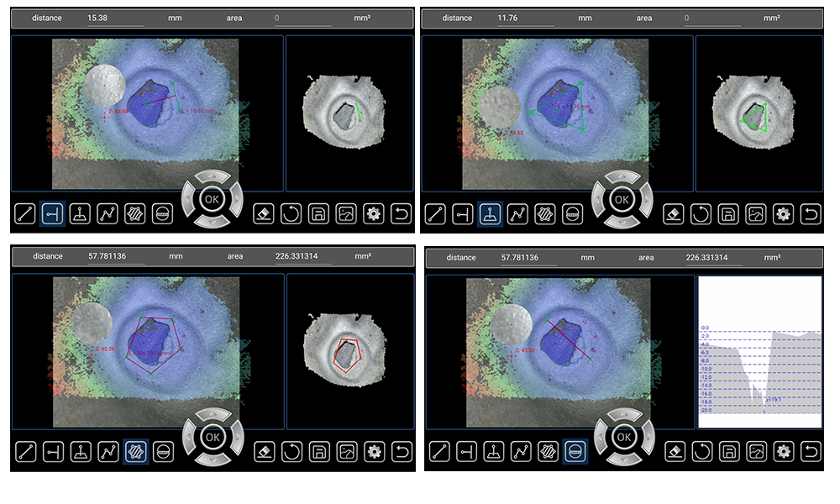Click the depth profile graph
The height and width of the screenshot is (504, 840).
(759, 352)
